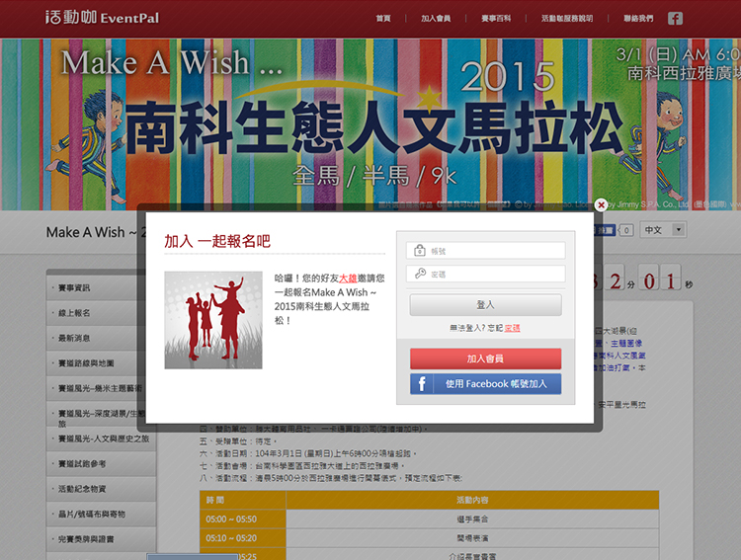Click the share count box showing 0

click(x=625, y=230)
